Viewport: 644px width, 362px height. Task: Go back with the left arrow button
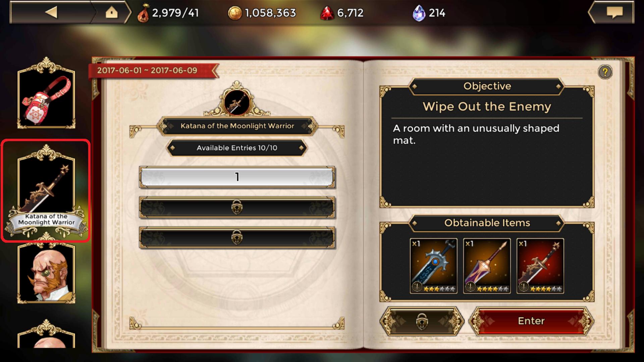coord(51,12)
